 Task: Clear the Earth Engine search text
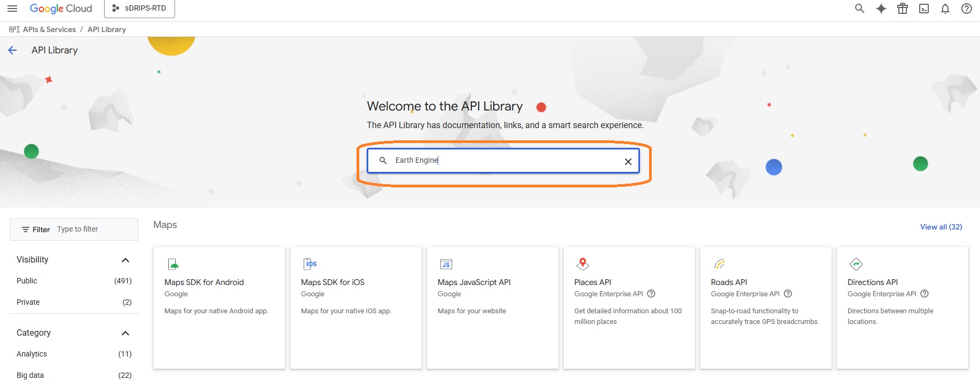(x=628, y=162)
